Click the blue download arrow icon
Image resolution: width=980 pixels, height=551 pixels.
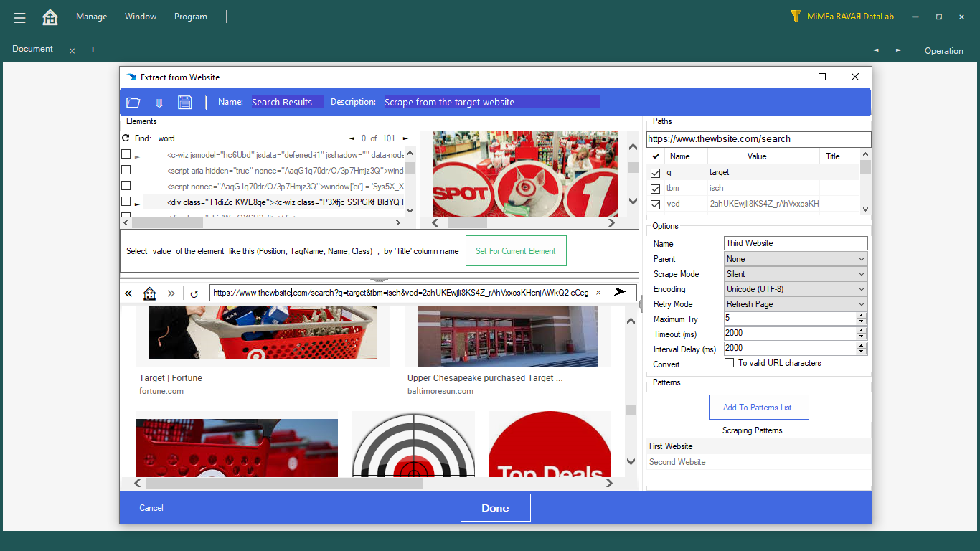[159, 103]
